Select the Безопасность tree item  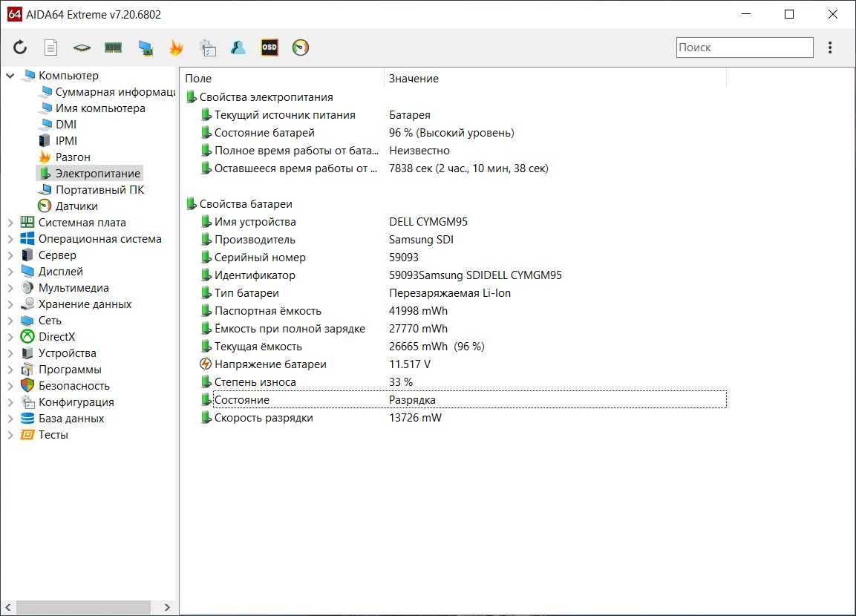(x=73, y=386)
